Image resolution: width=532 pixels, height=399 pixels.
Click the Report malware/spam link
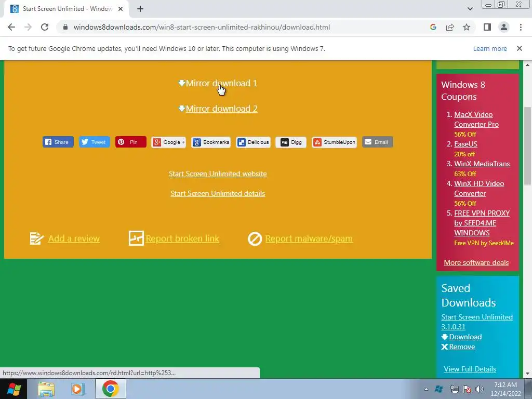[309, 238]
